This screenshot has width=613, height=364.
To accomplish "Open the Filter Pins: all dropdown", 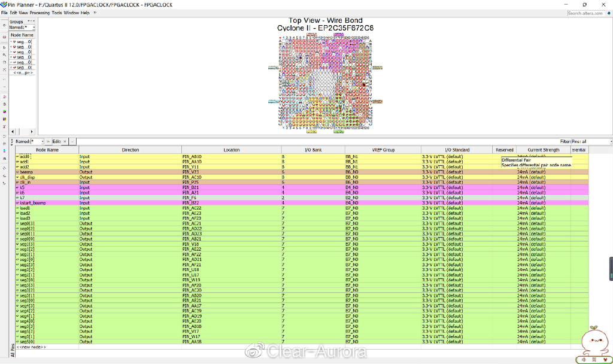I will (591, 141).
